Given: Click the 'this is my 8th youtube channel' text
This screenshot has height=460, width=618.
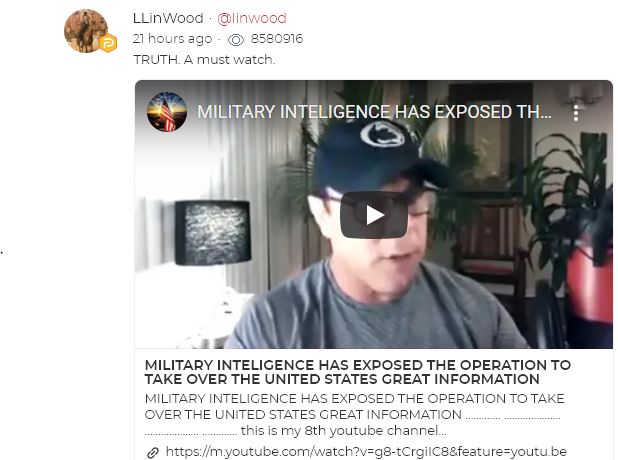Looking at the screenshot, I should pyautogui.click(x=343, y=430).
